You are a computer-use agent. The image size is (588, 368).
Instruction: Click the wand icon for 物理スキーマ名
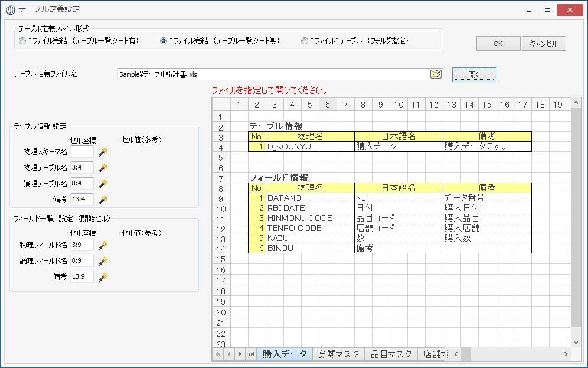pos(103,152)
